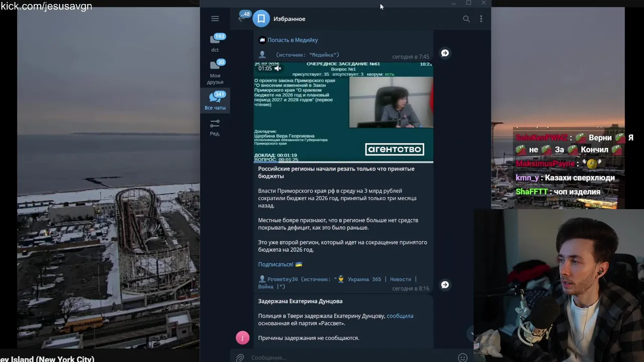Open Ред. folder editing settings
The width and height of the screenshot is (644, 362).
(215, 127)
